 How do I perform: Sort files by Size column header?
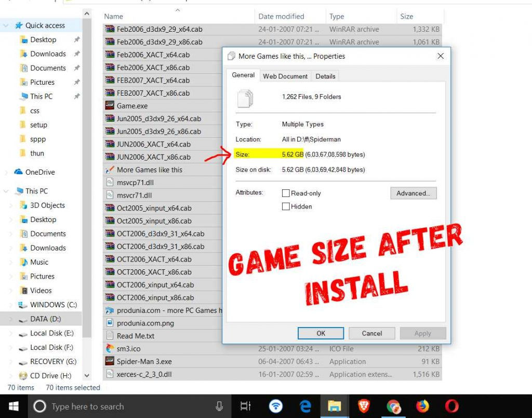[420, 16]
